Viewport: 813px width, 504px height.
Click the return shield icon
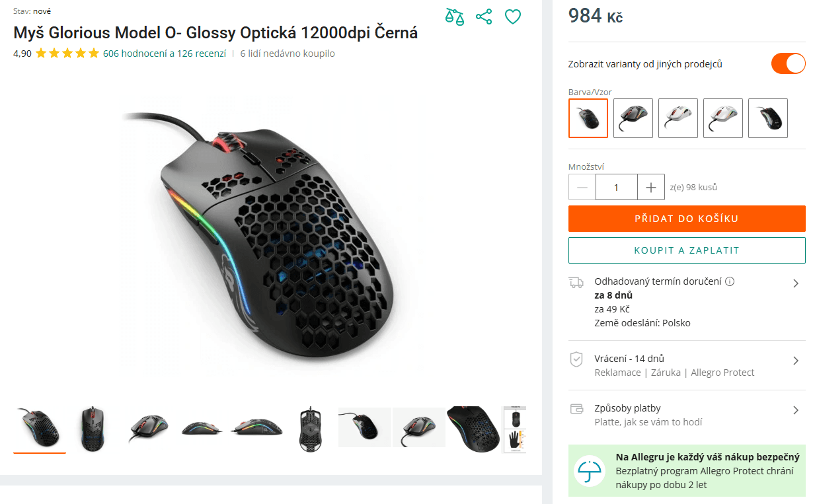[576, 360]
